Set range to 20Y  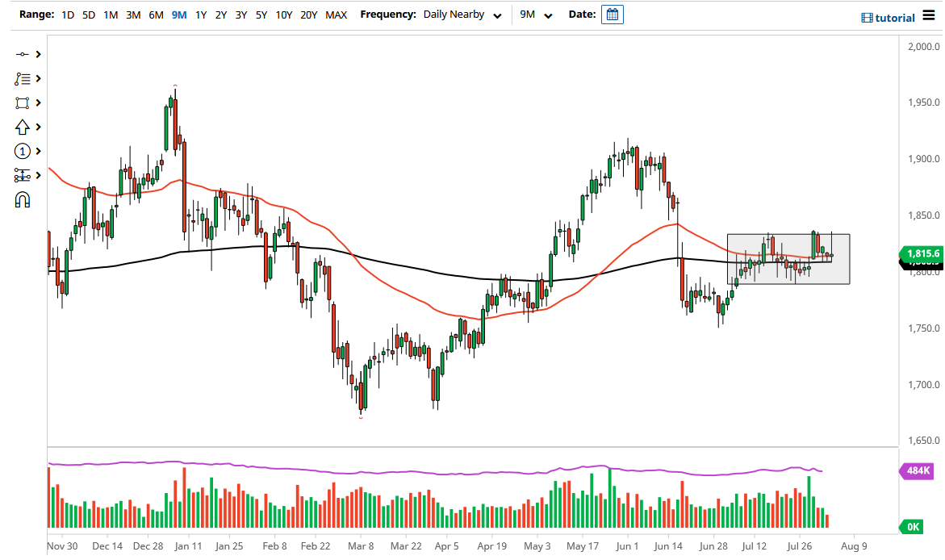tap(308, 15)
